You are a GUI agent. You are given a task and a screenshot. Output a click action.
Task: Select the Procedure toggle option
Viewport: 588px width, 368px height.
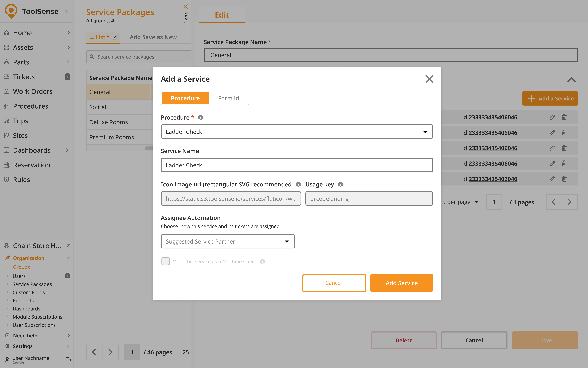pyautogui.click(x=185, y=98)
